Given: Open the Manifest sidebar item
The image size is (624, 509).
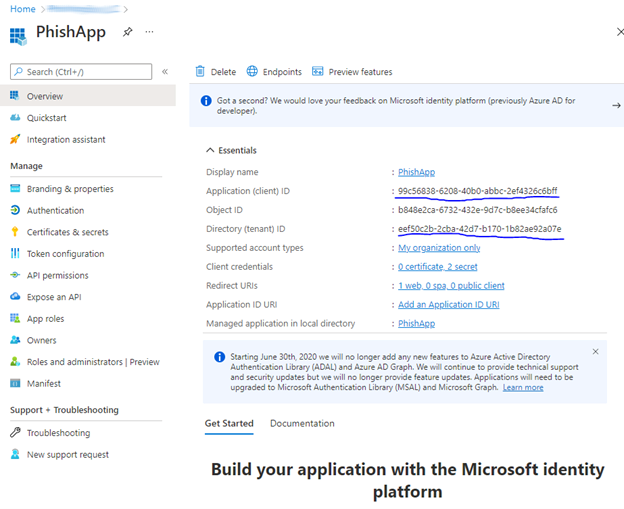Looking at the screenshot, I should point(43,384).
